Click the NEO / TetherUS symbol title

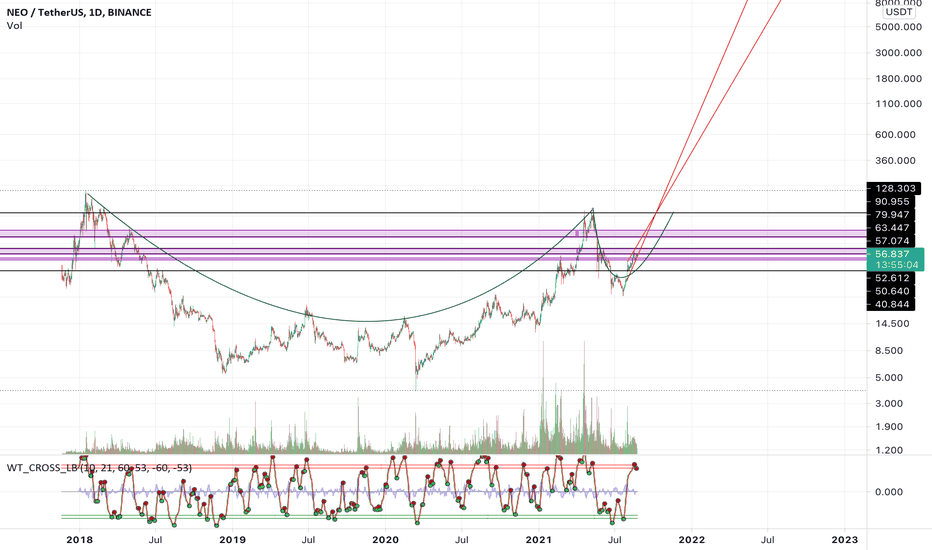click(x=79, y=12)
